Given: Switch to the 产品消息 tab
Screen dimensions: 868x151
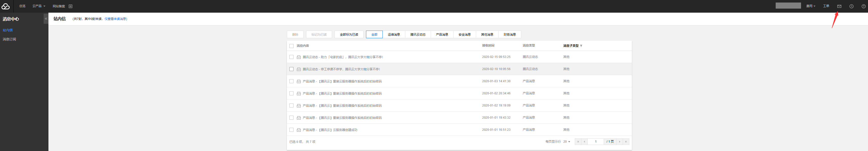Looking at the screenshot, I should pyautogui.click(x=442, y=35).
